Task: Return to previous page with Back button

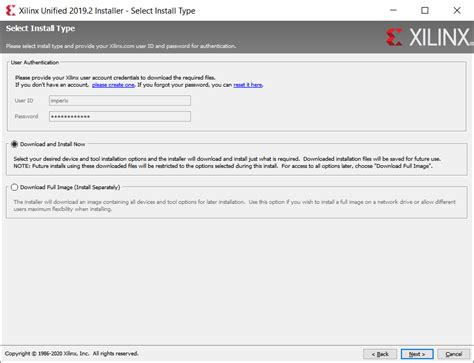Action: pyautogui.click(x=380, y=354)
